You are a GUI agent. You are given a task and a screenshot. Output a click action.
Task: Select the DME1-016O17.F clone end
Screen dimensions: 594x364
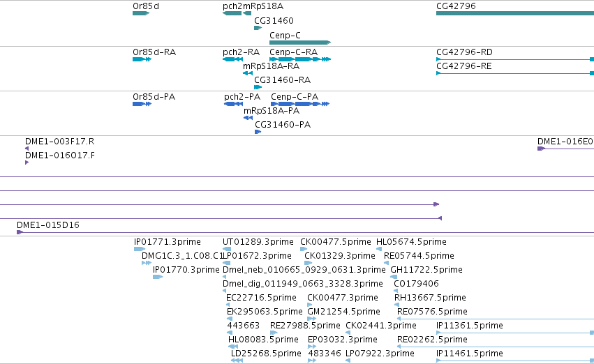click(x=27, y=162)
